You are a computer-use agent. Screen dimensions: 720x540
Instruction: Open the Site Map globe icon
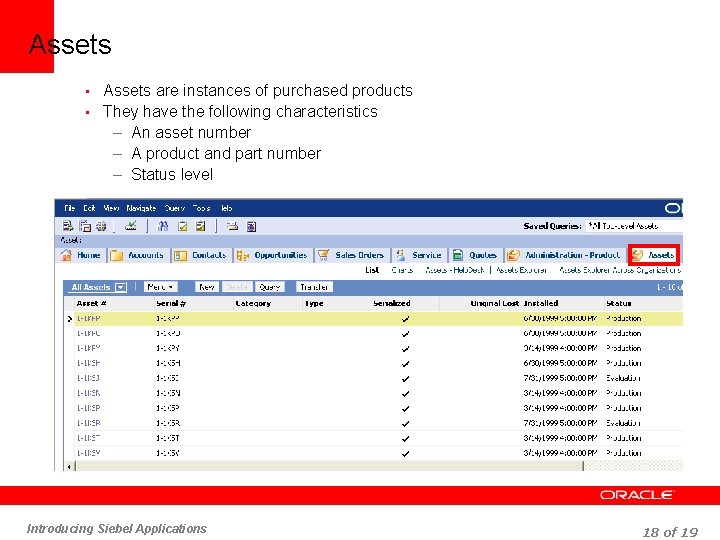(101, 226)
